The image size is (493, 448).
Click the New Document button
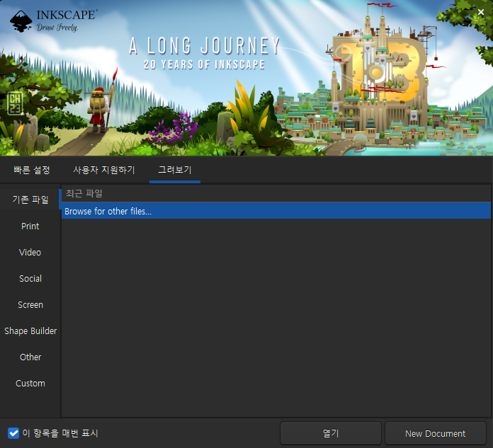(x=435, y=433)
